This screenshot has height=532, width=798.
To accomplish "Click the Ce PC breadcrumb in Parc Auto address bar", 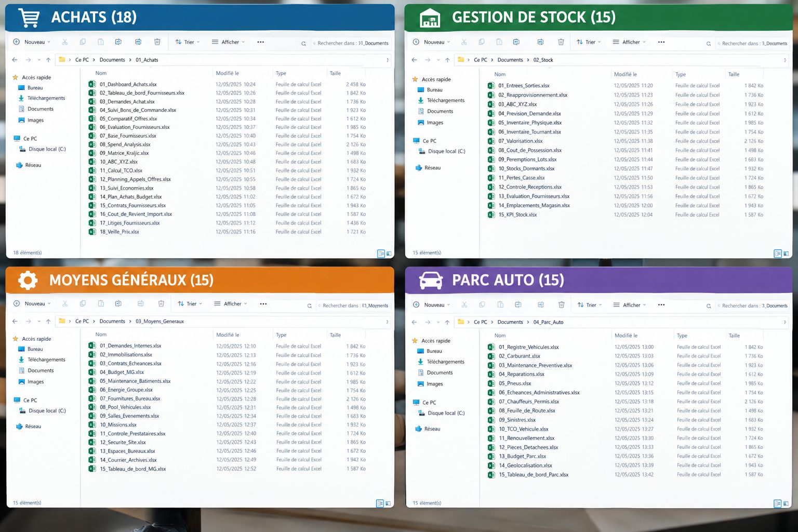I will (x=481, y=322).
